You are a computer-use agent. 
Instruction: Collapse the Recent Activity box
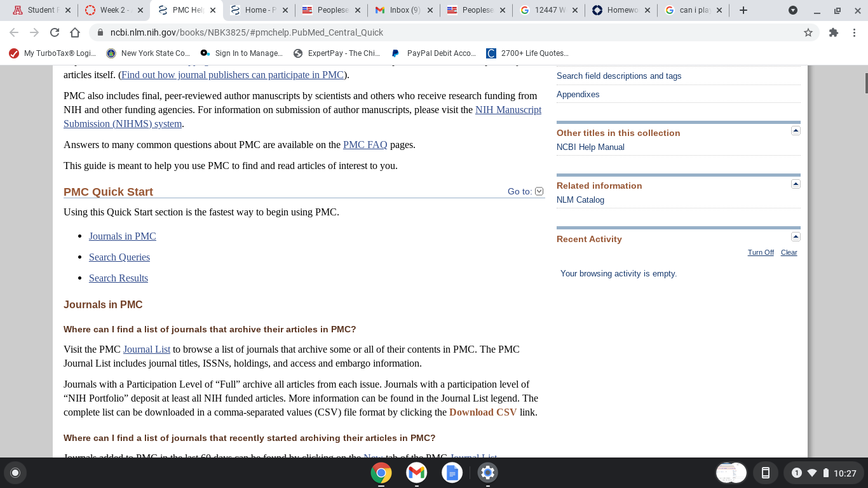point(796,237)
